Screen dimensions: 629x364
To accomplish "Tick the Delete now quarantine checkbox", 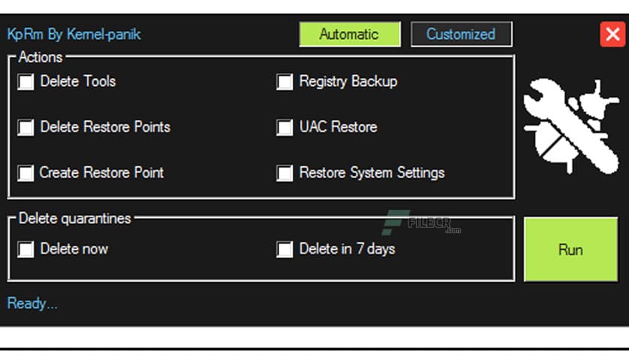I will (x=26, y=250).
